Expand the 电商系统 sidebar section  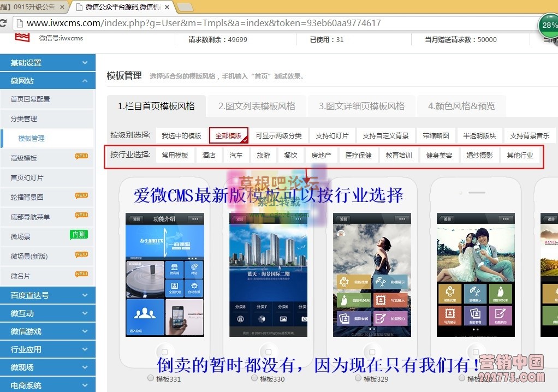coord(48,385)
